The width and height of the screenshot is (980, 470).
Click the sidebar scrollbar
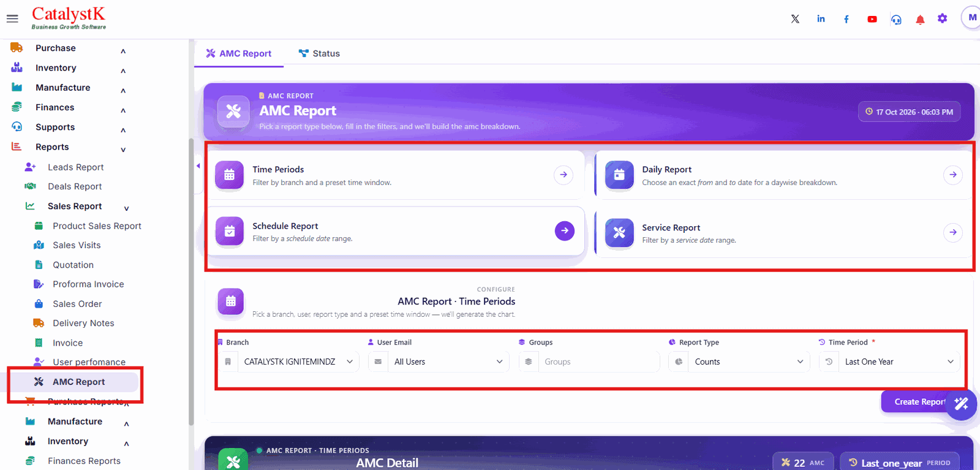click(191, 282)
